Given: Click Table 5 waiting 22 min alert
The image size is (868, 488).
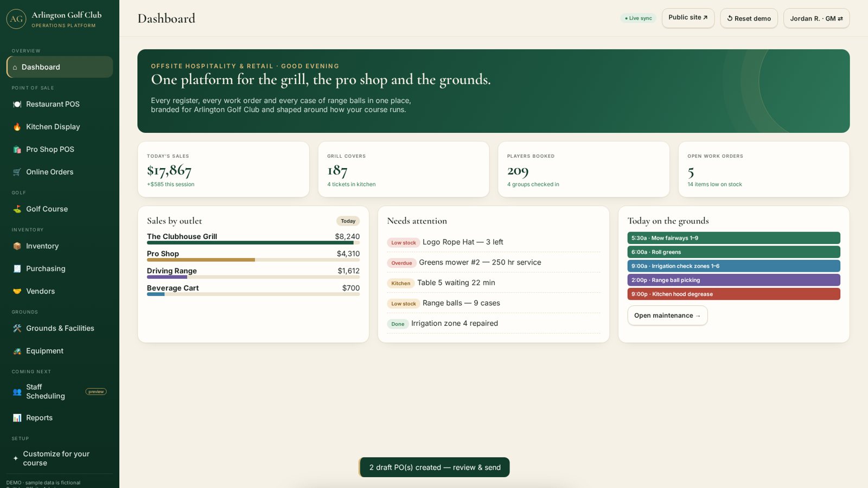Looking at the screenshot, I should point(494,283).
